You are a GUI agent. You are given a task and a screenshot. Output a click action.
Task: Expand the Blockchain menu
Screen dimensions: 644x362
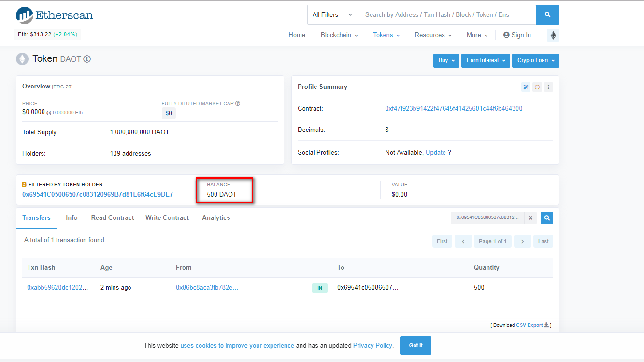click(339, 35)
